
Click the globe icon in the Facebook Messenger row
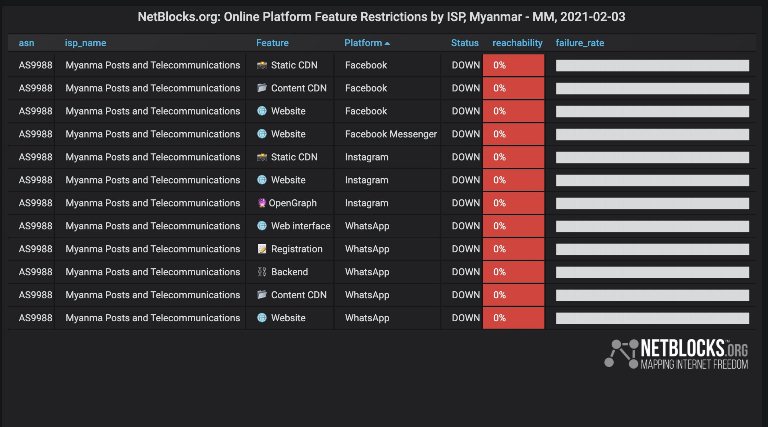262,134
